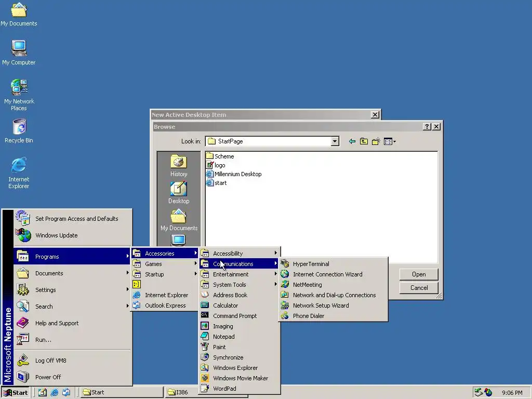Image resolution: width=532 pixels, height=399 pixels.
Task: Open Internet Explorer in Programs menu
Action: coord(165,295)
